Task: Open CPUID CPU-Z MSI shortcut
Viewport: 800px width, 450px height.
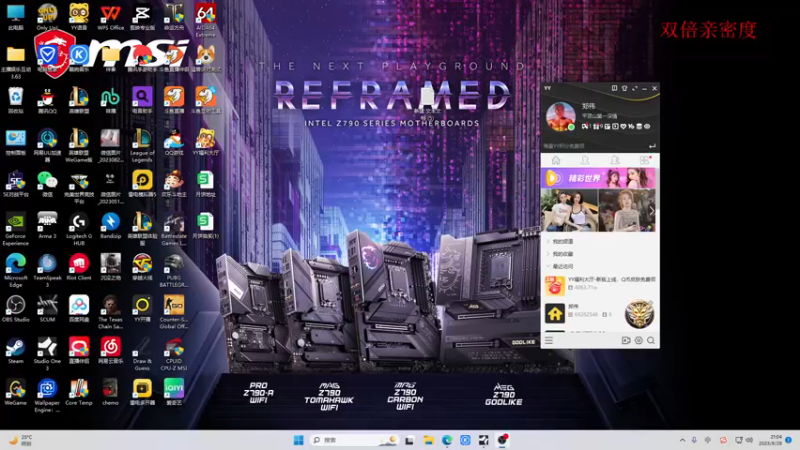Action: click(x=174, y=354)
